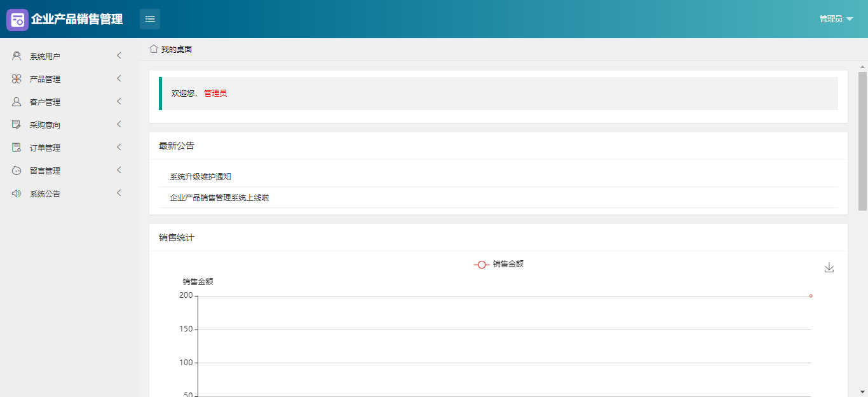Screen dimensions: 868x397
Task: Click the scrollbar up arrow
Action: point(863,66)
